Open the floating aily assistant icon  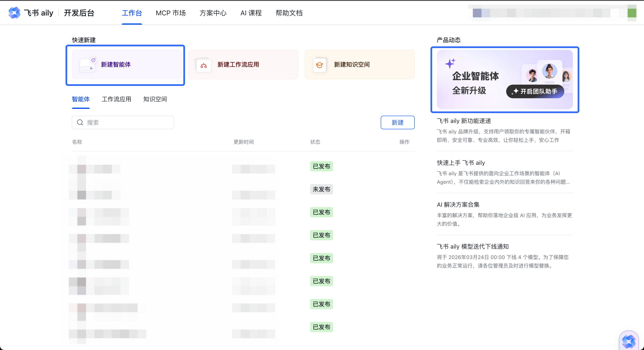pos(628,341)
